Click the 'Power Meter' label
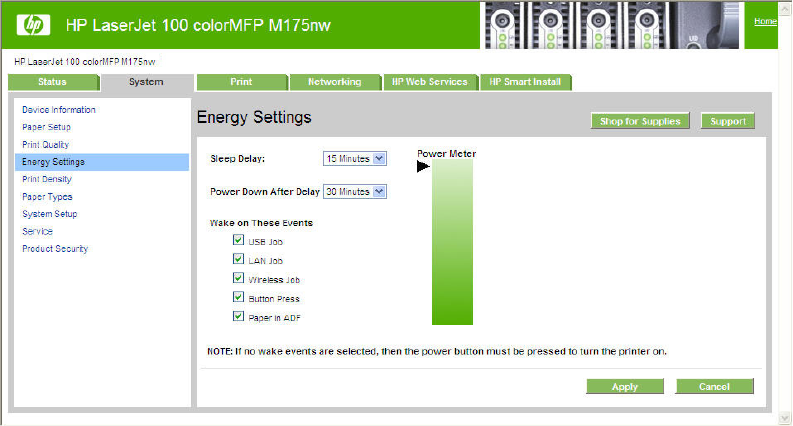This screenshot has height=426, width=793. 447,153
